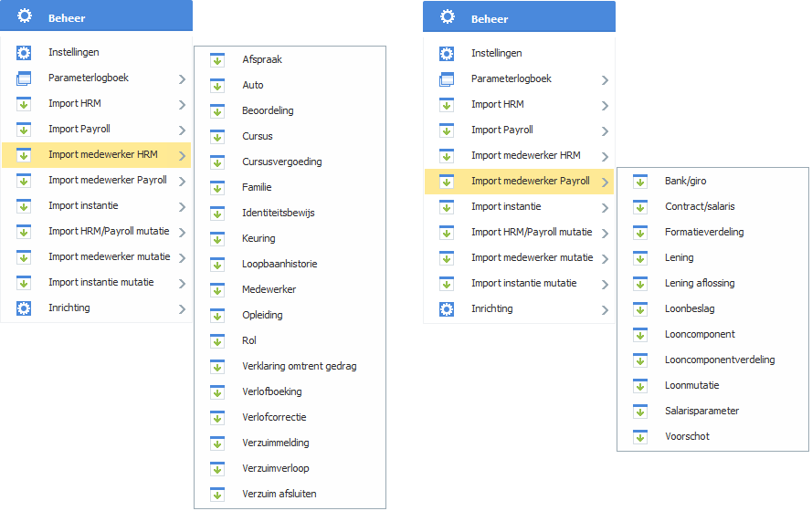Click the left Beheer header bar
812x511 pixels.
[96, 16]
